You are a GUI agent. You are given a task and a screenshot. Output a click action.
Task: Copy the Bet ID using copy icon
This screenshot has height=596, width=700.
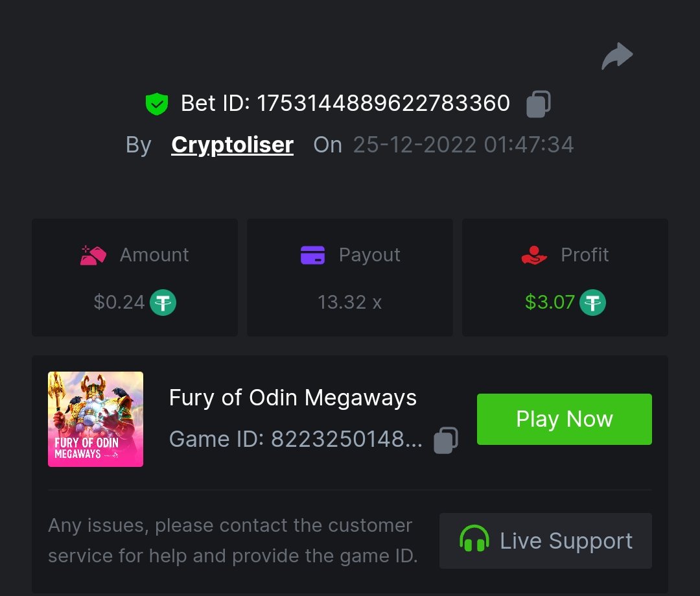539,104
